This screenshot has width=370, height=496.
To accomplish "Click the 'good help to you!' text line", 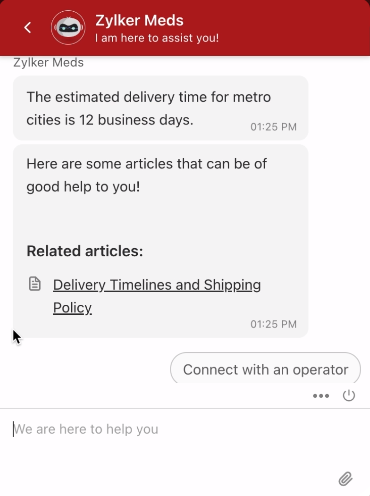I will 83,187.
